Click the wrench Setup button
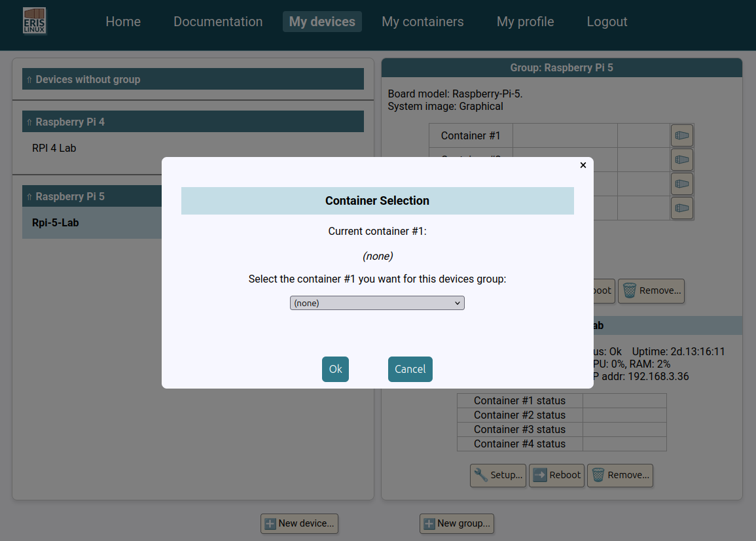 click(498, 475)
